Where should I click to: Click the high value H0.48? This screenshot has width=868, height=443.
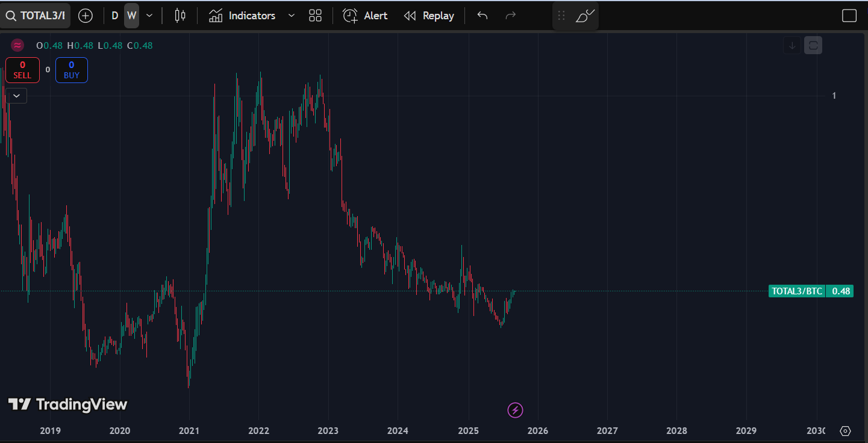tap(80, 45)
